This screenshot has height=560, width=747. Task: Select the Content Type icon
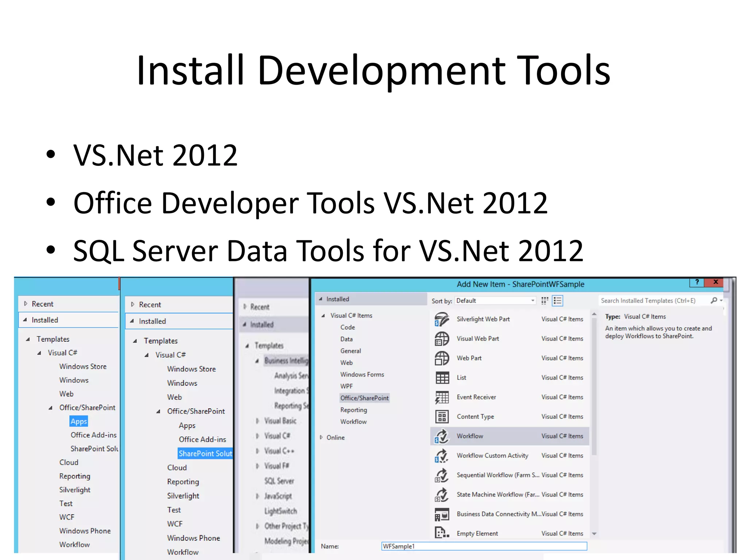pyautogui.click(x=442, y=417)
